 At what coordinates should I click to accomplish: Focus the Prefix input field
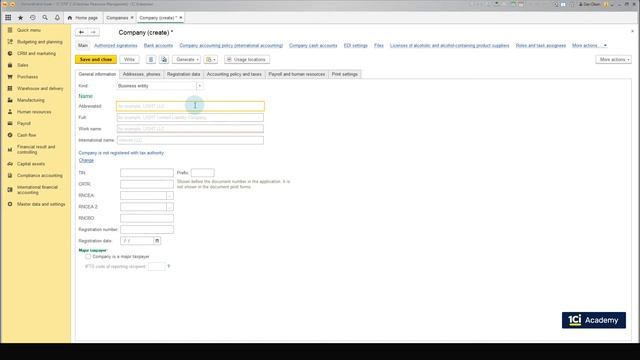[x=202, y=173]
